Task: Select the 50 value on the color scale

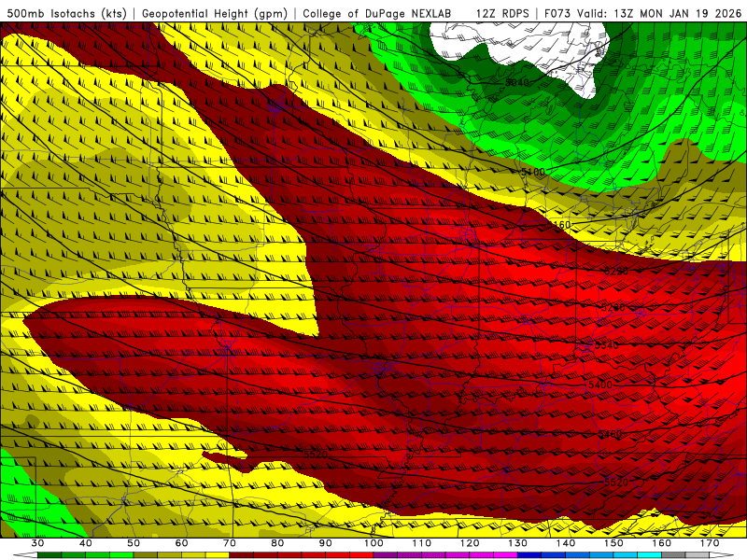Action: click(x=134, y=543)
